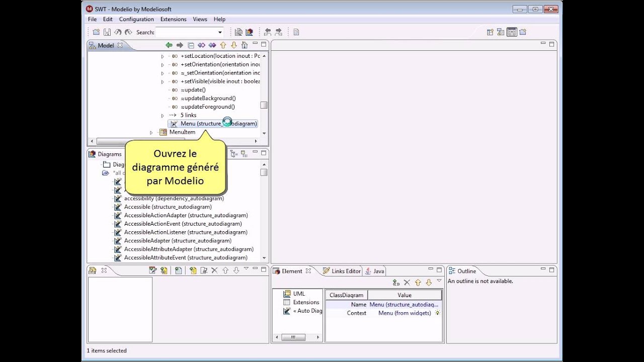
Task: Select the updateForeground() operation
Action: 207,107
